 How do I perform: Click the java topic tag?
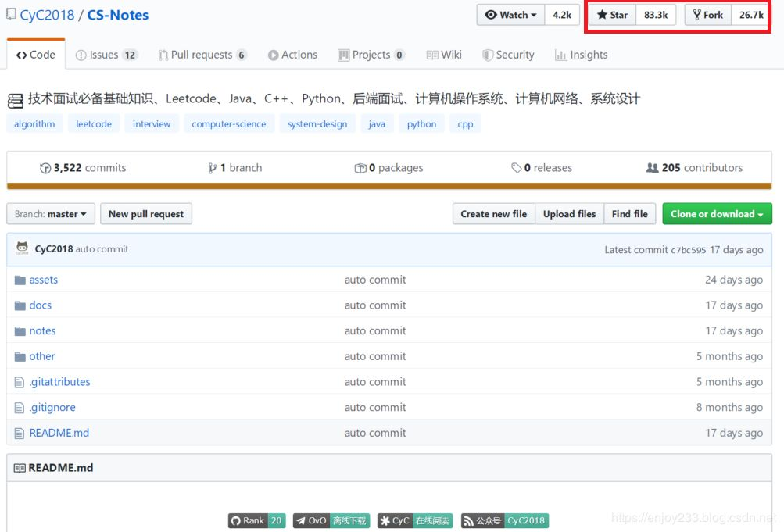[x=377, y=124]
